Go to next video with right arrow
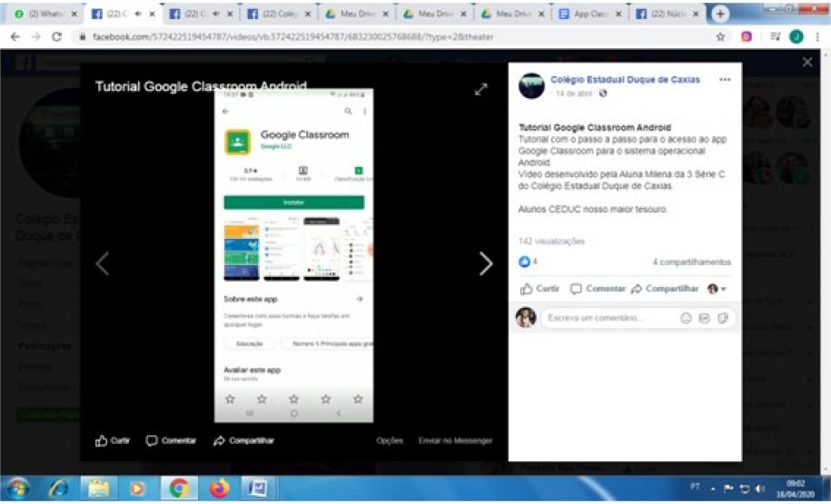831x504 pixels. 486,263
